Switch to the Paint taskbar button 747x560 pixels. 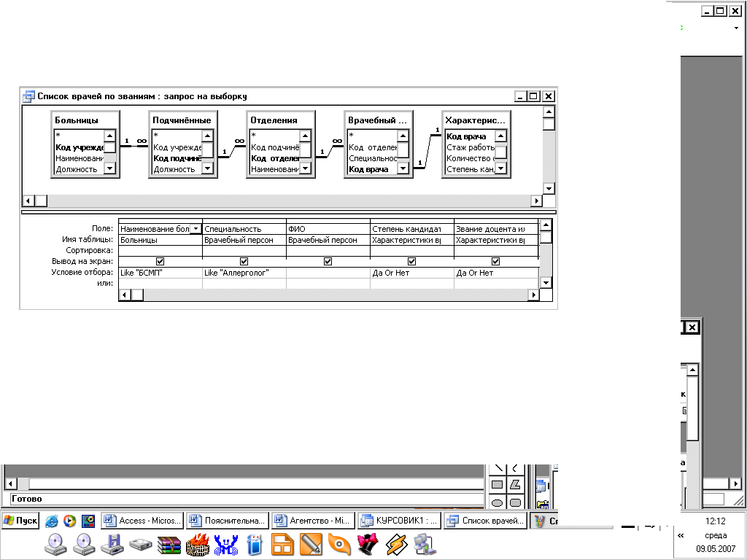(543, 521)
